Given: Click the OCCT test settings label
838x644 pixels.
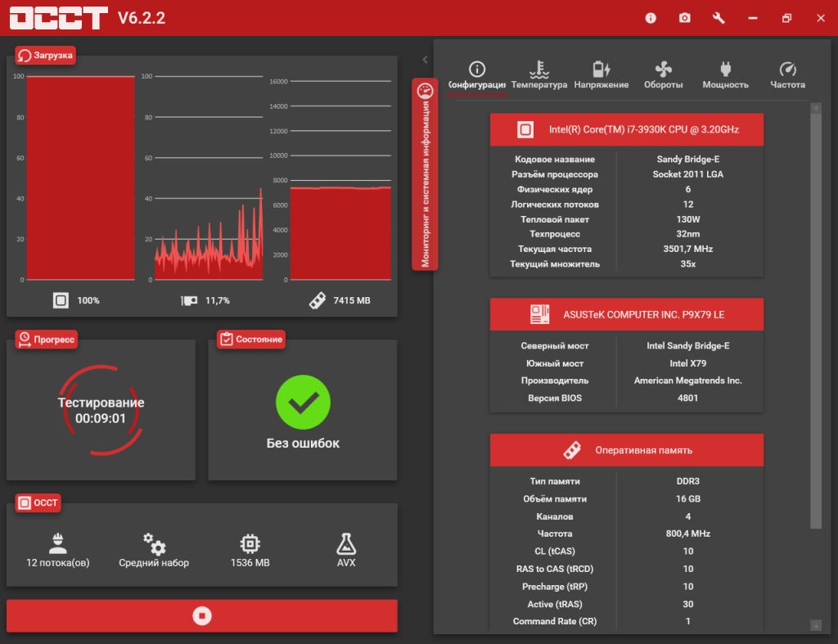Looking at the screenshot, I should pos(38,502).
